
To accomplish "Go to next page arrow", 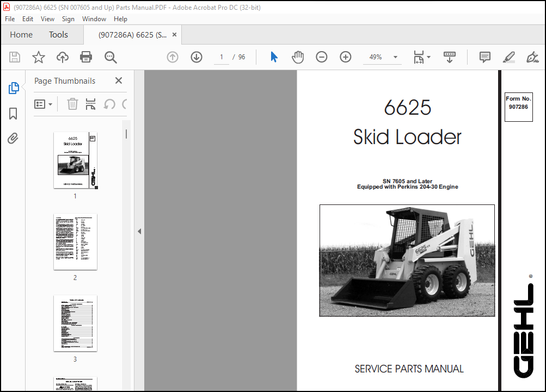I will [x=197, y=57].
